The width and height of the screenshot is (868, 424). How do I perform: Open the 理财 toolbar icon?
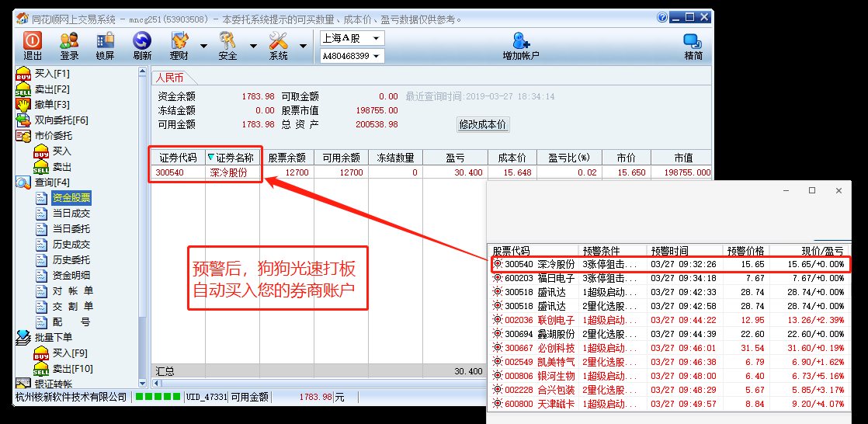click(179, 46)
